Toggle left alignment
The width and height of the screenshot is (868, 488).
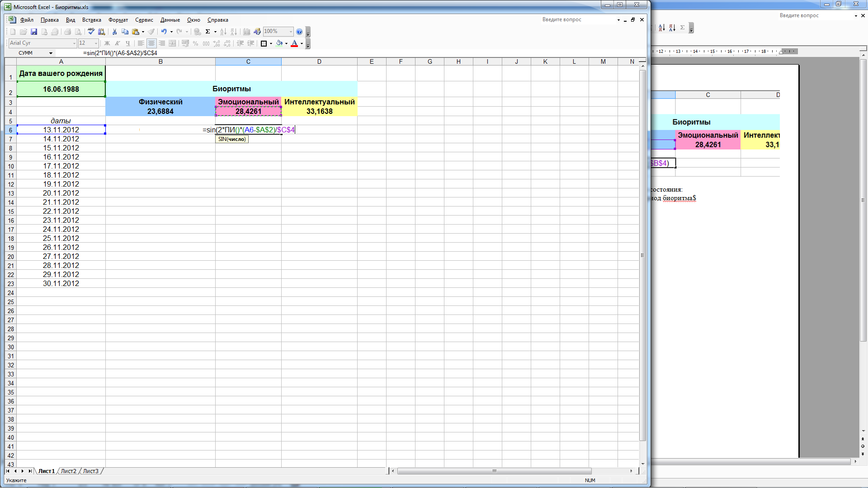coord(141,43)
